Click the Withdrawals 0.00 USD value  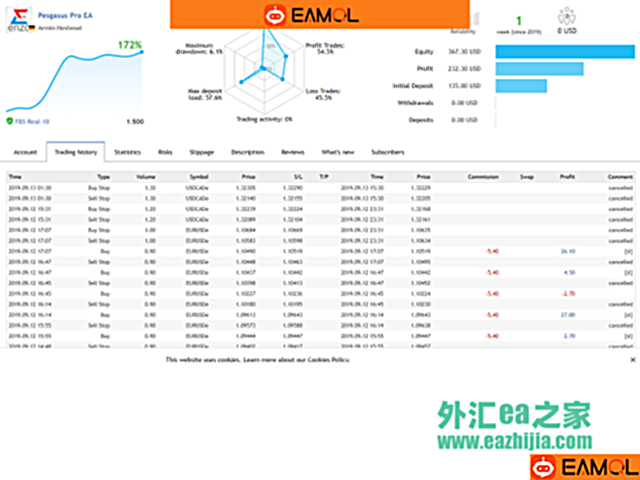464,103
